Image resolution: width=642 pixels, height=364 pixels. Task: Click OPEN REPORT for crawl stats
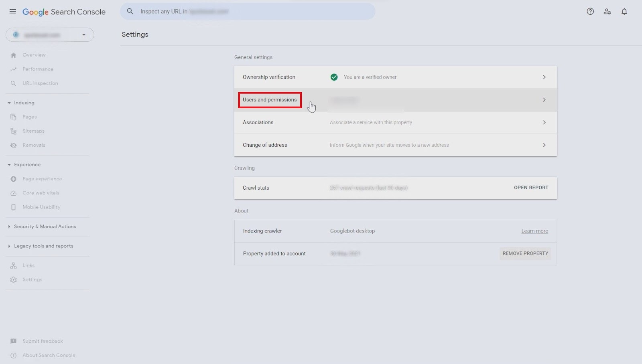(530, 188)
